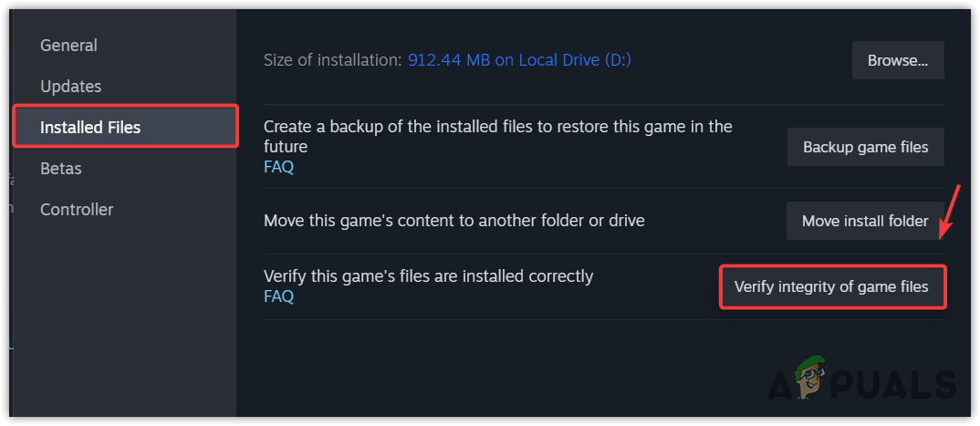
Task: Click the Browse... button
Action: [x=898, y=60]
